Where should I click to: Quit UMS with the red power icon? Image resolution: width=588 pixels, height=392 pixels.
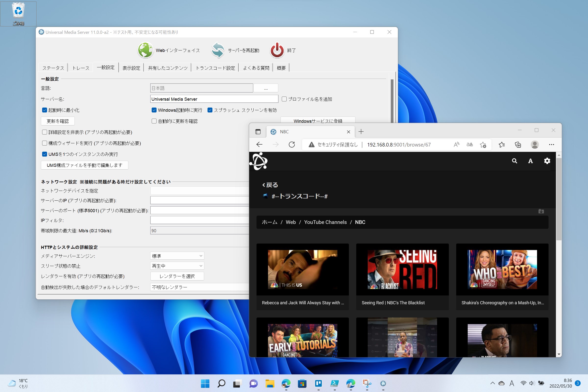(277, 50)
